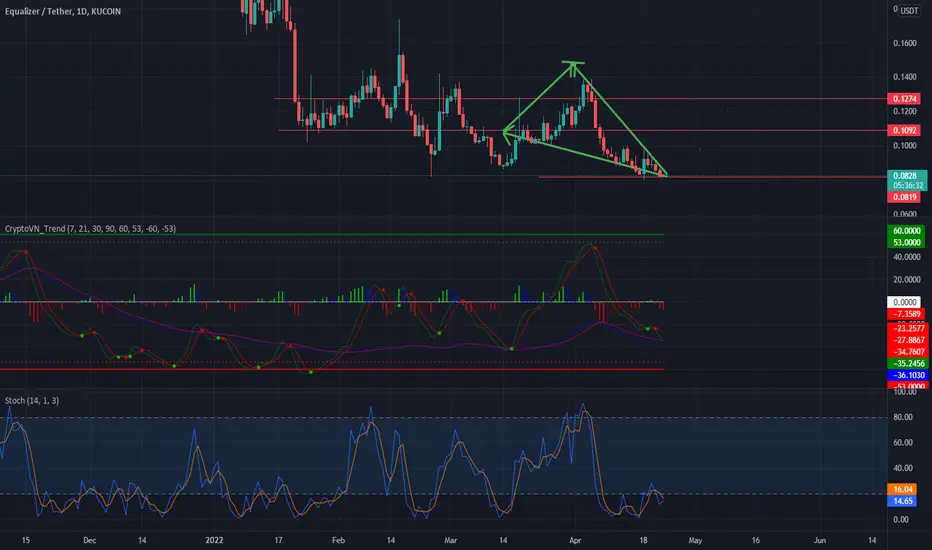Click the blue -36.1030 value label
The image size is (932, 550).
(908, 375)
